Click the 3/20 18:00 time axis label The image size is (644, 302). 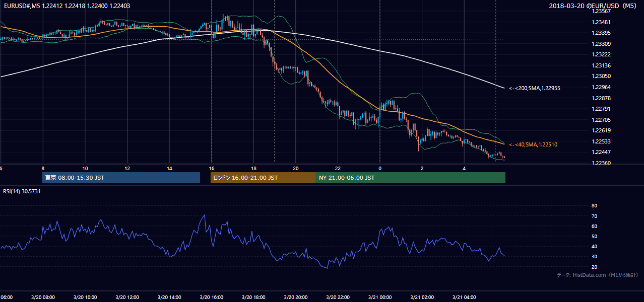(x=253, y=297)
